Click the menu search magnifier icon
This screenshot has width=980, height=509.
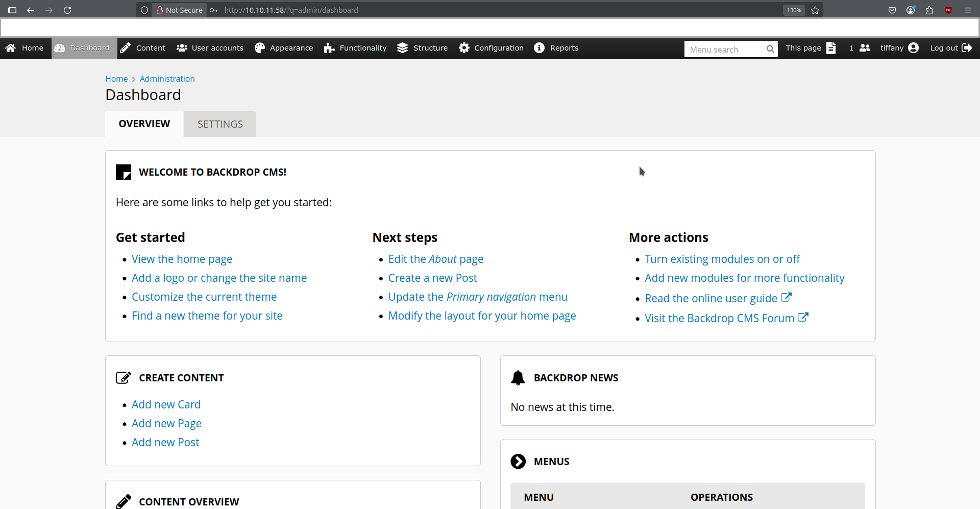tap(771, 49)
